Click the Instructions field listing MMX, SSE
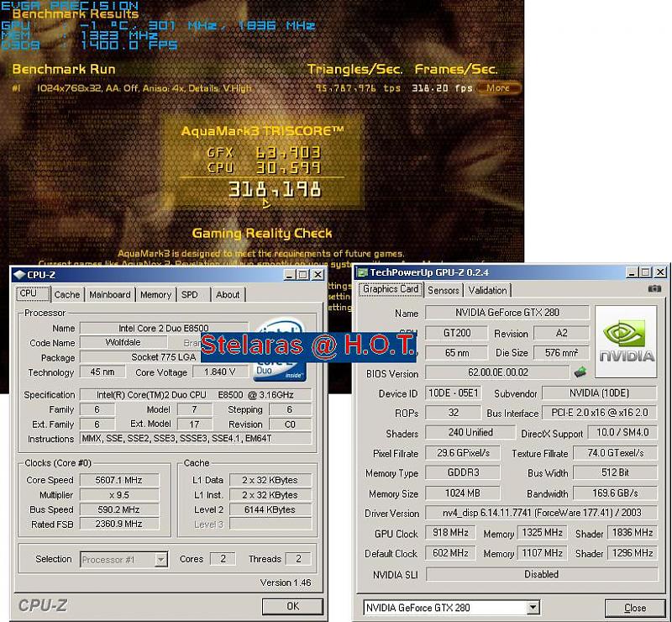672x622 pixels. click(196, 439)
